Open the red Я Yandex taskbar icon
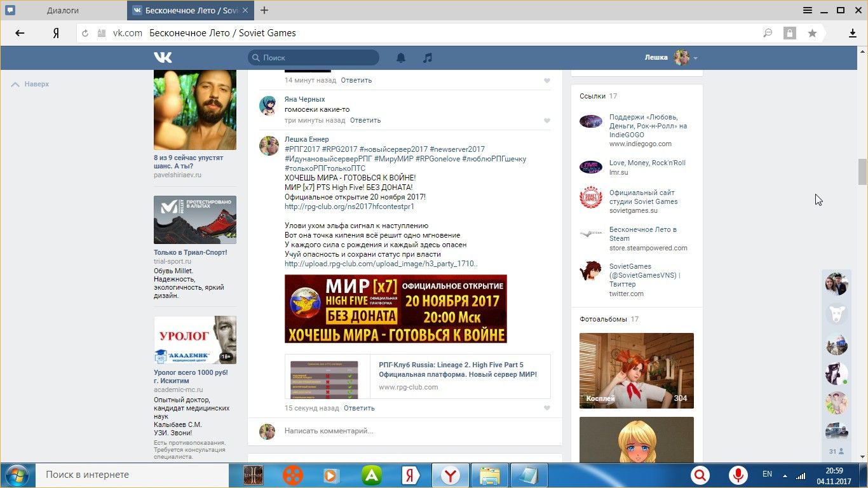The image size is (868, 488). click(410, 475)
